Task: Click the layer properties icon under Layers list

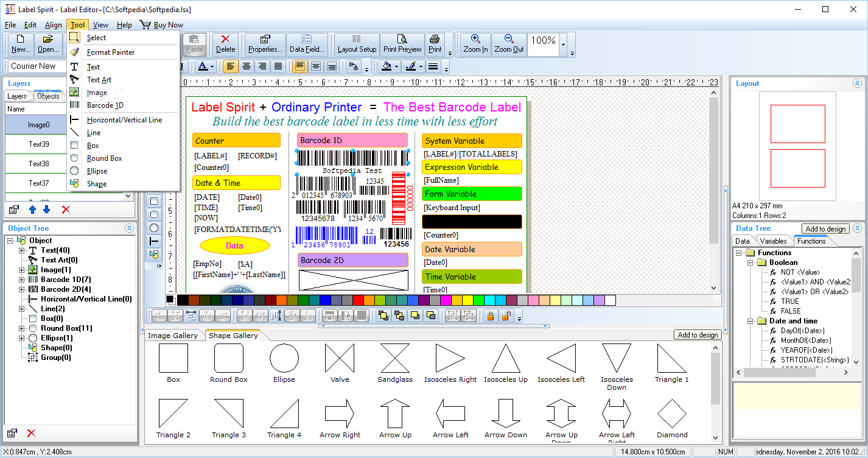Action: click(13, 210)
